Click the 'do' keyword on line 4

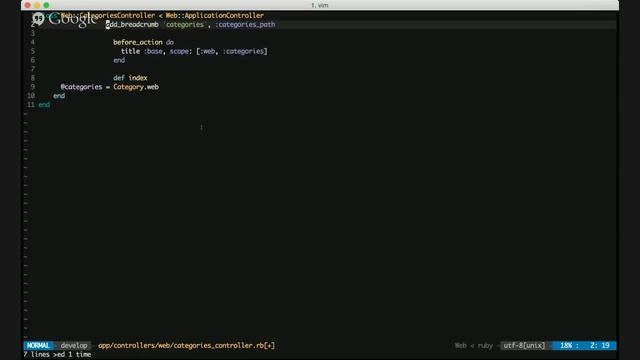170,42
